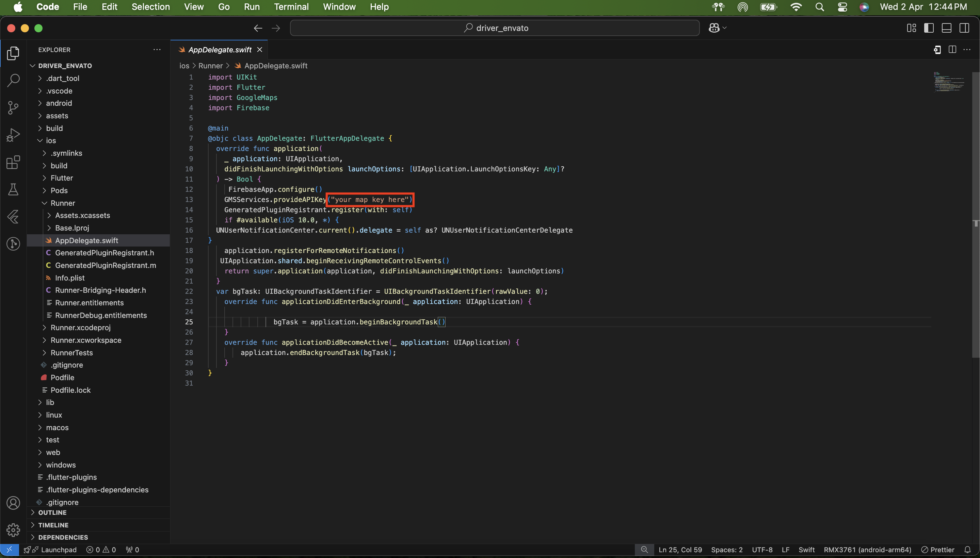980x558 pixels.
Task: Toggle the Secondary Side Bar visibility
Action: (x=964, y=28)
